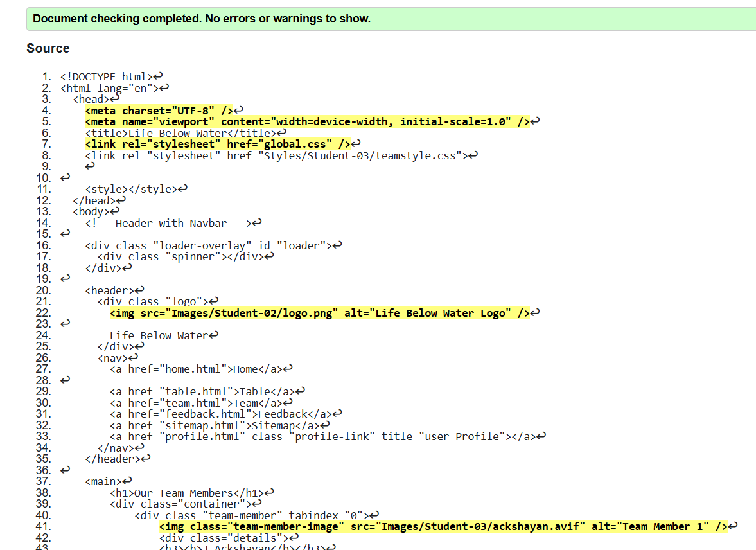Click the 'Source' heading
756x550 pixels.
coord(48,48)
